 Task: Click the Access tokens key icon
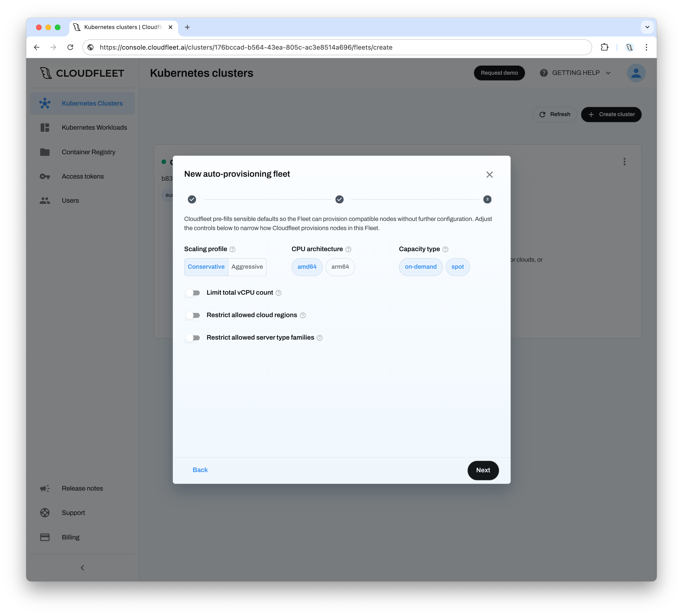tap(45, 176)
